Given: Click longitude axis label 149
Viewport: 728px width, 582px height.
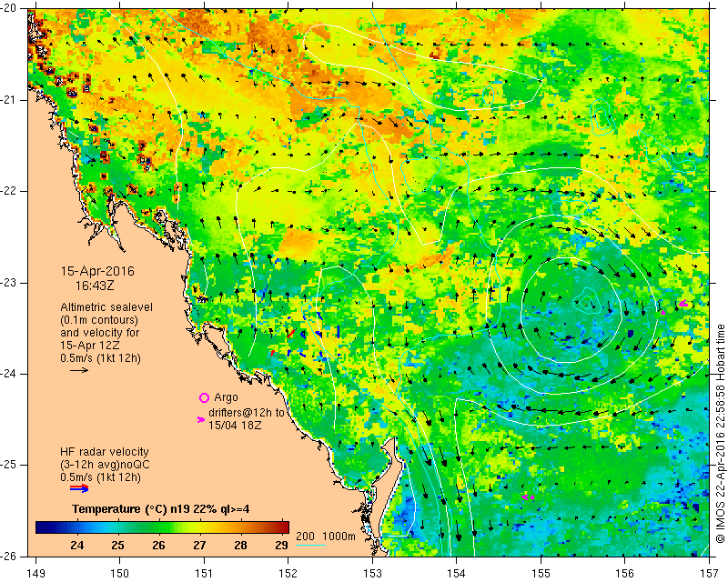Looking at the screenshot, I should [x=35, y=573].
